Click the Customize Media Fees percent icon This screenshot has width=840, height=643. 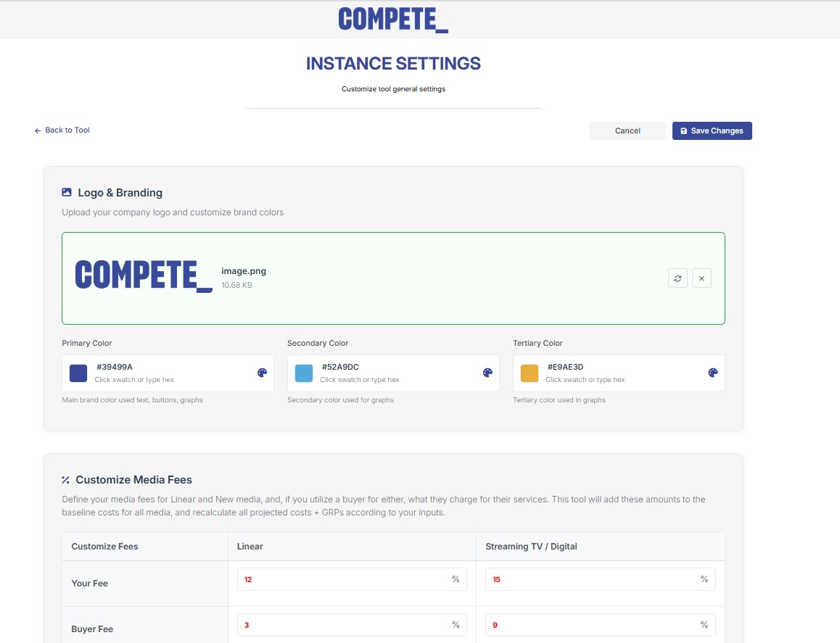point(65,480)
